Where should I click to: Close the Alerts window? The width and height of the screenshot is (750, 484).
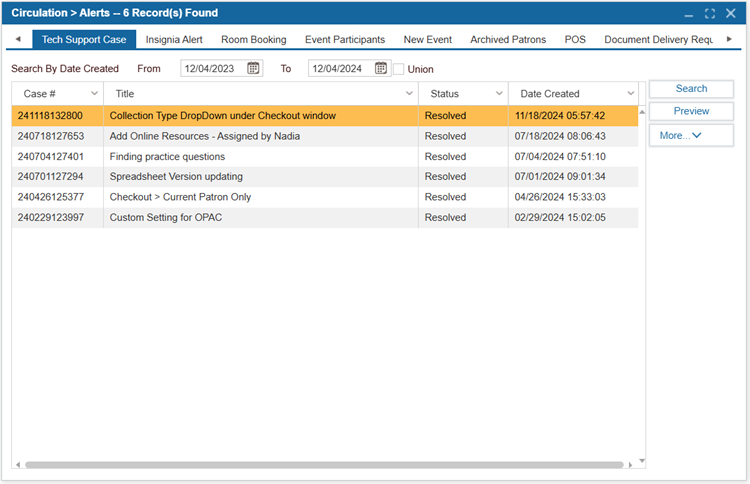point(730,13)
